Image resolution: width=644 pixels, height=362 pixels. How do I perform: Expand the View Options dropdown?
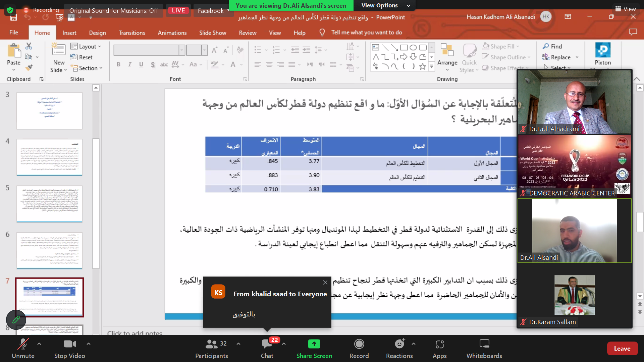click(386, 5)
